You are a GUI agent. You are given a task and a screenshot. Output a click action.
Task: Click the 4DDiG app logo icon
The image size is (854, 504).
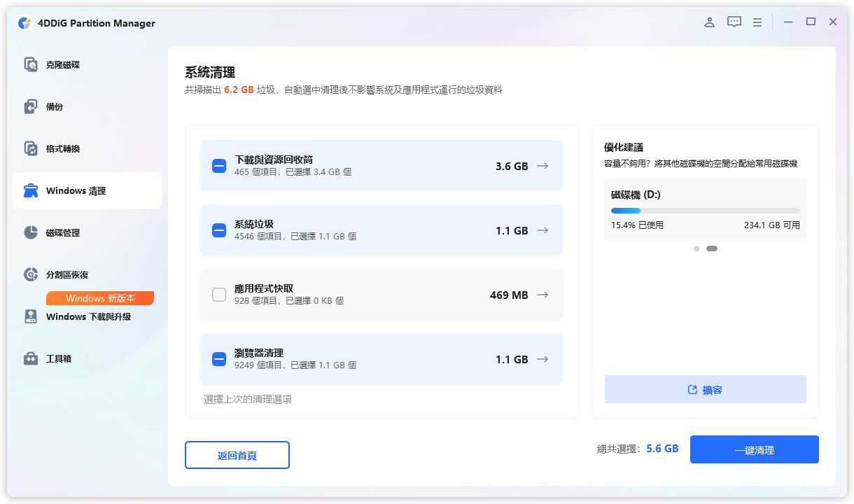(24, 23)
